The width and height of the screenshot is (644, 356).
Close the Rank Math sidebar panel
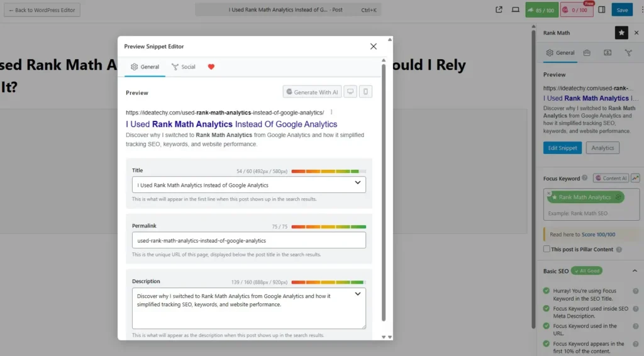pos(636,33)
